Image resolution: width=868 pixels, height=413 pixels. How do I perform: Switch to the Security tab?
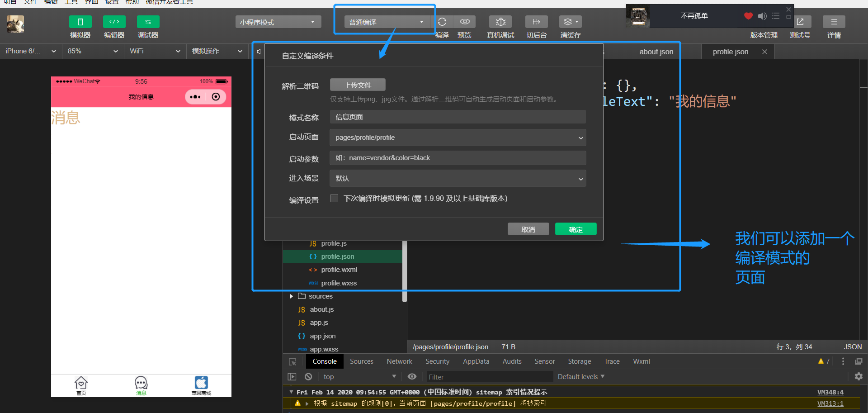click(438, 361)
